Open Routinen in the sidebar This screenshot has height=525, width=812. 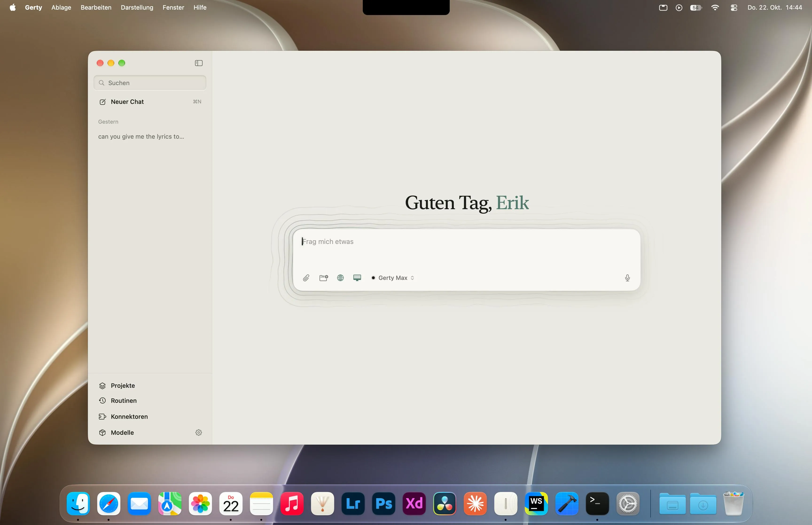pyautogui.click(x=150, y=401)
